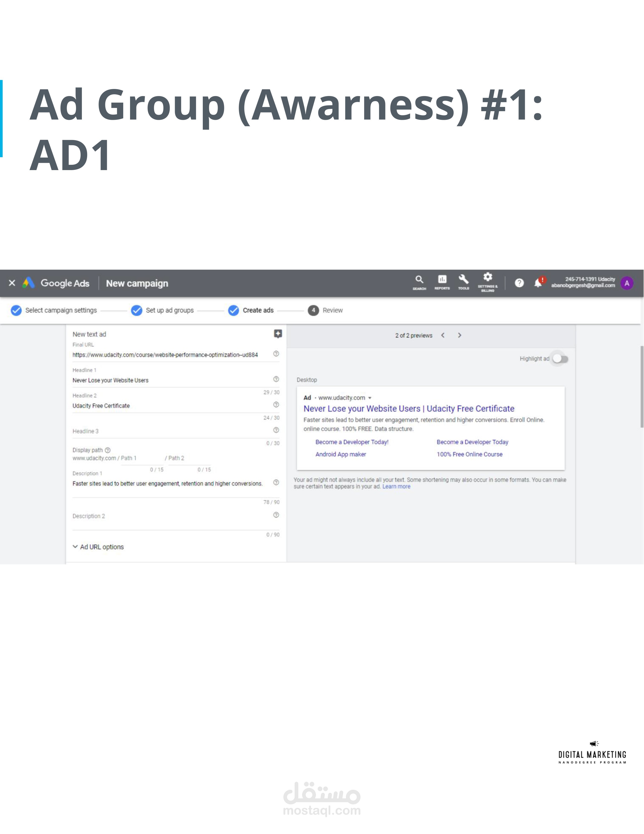
Task: Click help icon for Description 1
Action: tap(276, 482)
